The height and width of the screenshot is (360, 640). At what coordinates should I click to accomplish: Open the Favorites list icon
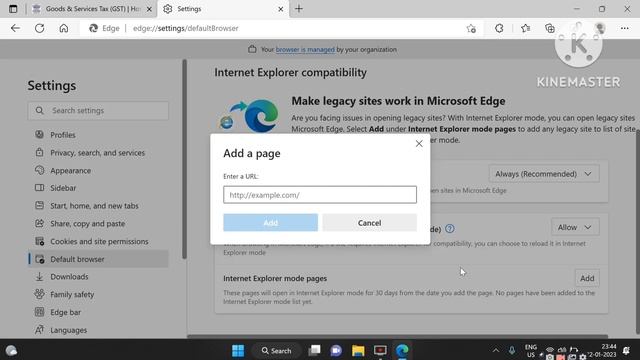[x=526, y=28]
